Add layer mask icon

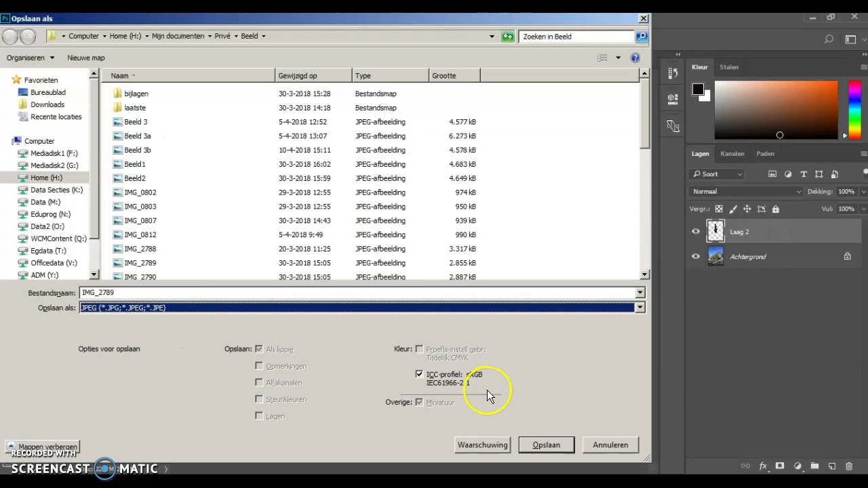click(780, 466)
